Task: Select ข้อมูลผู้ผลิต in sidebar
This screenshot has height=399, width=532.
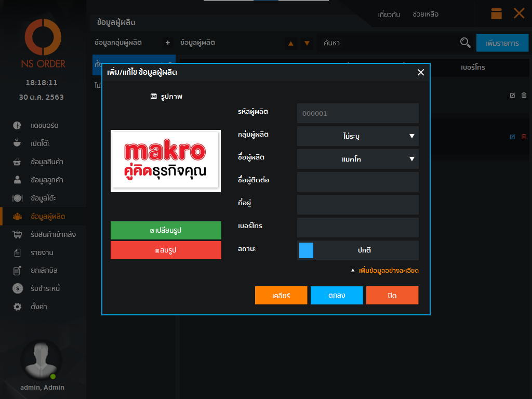Action: click(x=43, y=216)
